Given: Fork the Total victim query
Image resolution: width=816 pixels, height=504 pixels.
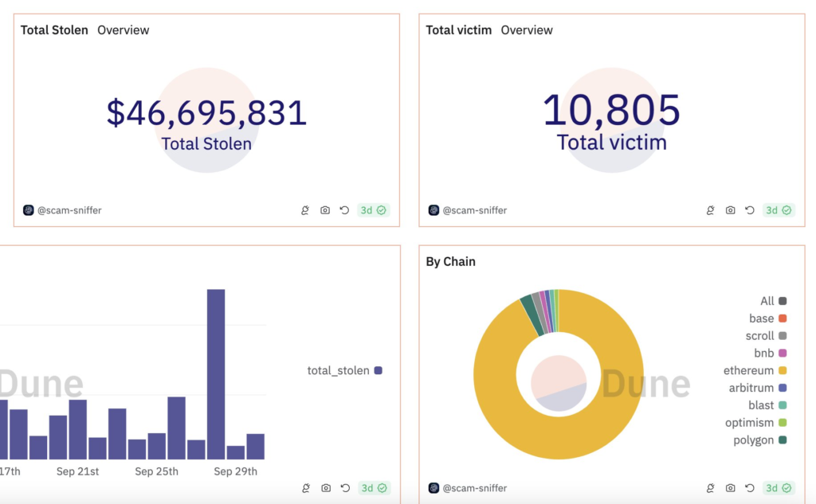Looking at the screenshot, I should (710, 210).
